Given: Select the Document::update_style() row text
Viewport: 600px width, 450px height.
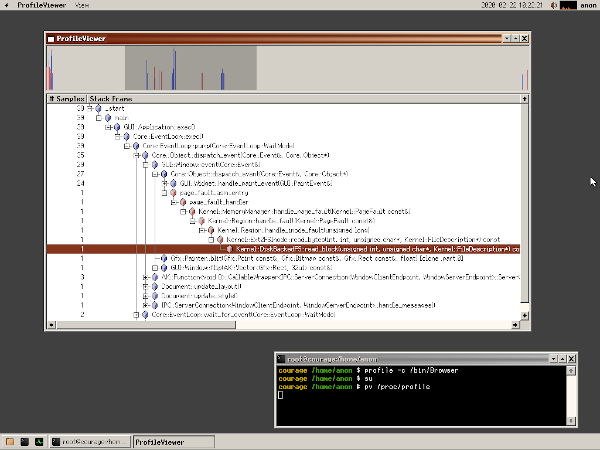Looking at the screenshot, I should tap(200, 296).
